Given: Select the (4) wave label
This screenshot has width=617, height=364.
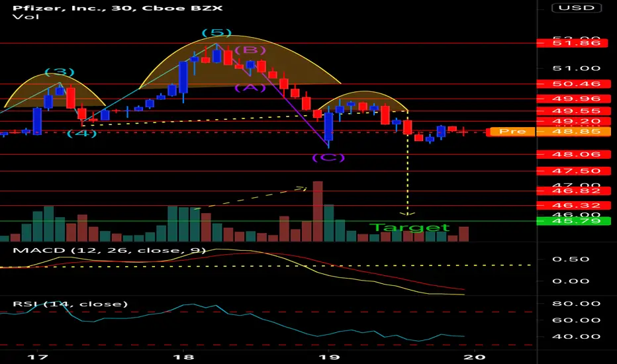Looking at the screenshot, I should pyautogui.click(x=81, y=133).
